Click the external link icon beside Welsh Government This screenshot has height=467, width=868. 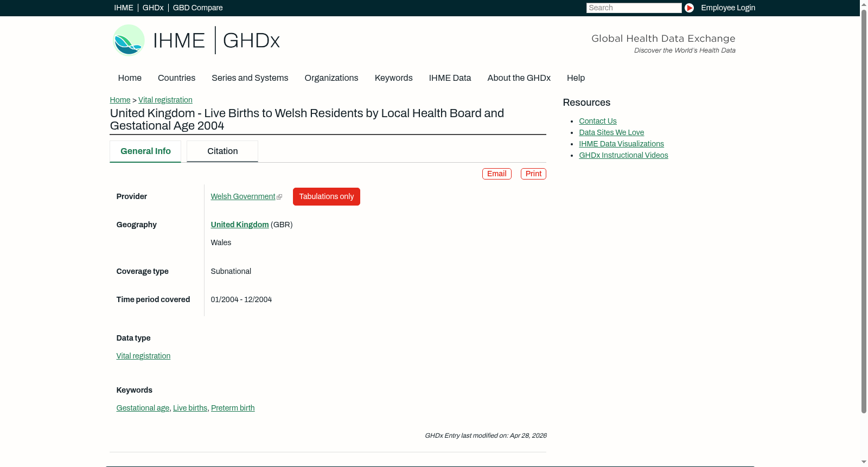[x=279, y=197]
